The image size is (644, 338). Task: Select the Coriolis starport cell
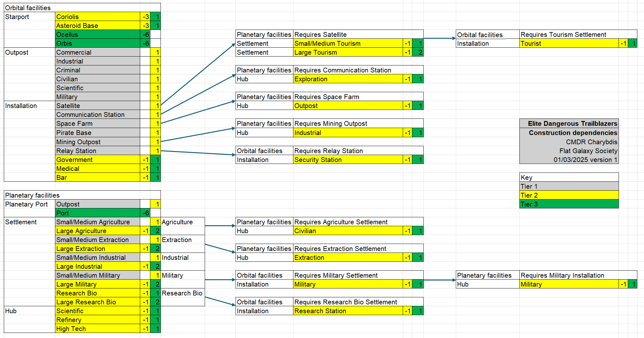(98, 17)
